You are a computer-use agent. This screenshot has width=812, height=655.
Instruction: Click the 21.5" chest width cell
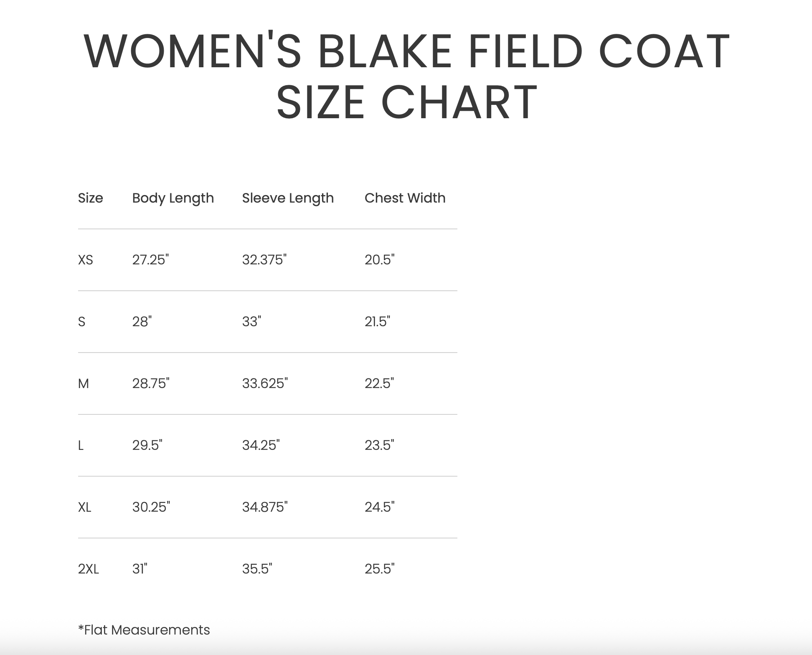tap(377, 322)
